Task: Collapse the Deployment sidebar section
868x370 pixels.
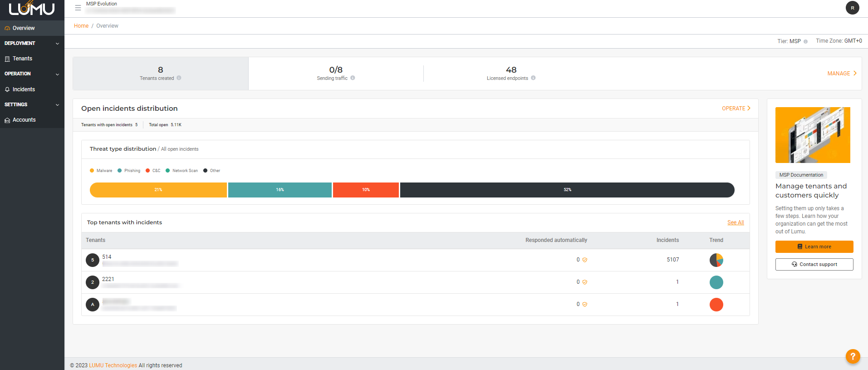Action: [x=57, y=44]
